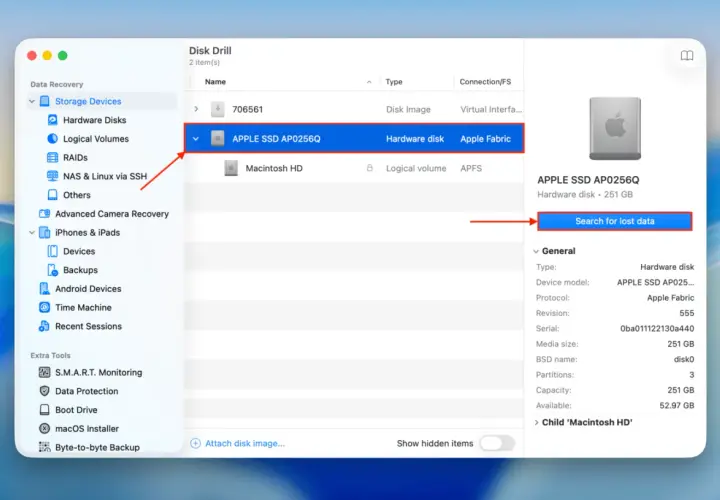The height and width of the screenshot is (500, 720).
Task: Click the large Apple drive thumbnail
Action: (615, 129)
